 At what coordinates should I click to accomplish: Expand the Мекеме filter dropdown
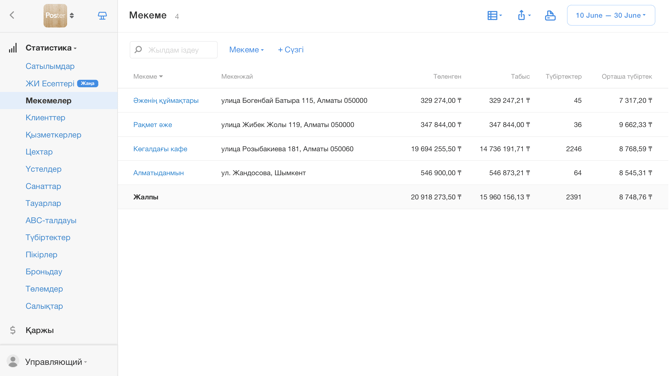246,50
